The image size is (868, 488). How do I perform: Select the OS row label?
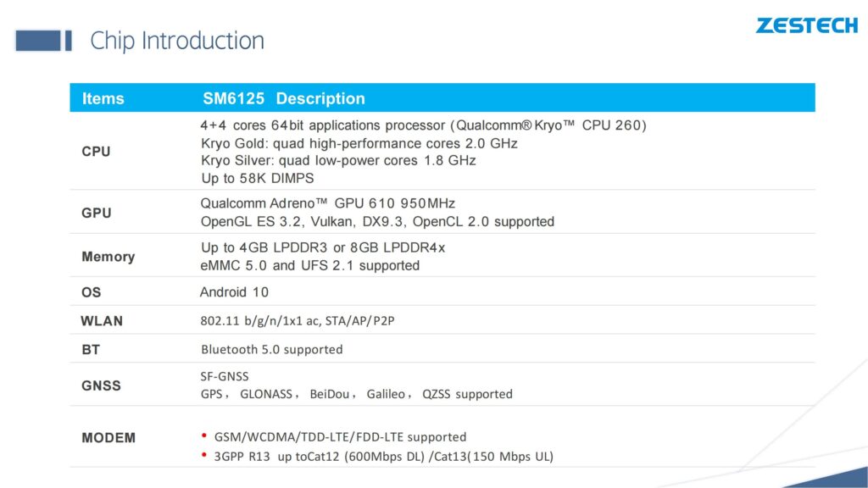(x=92, y=292)
